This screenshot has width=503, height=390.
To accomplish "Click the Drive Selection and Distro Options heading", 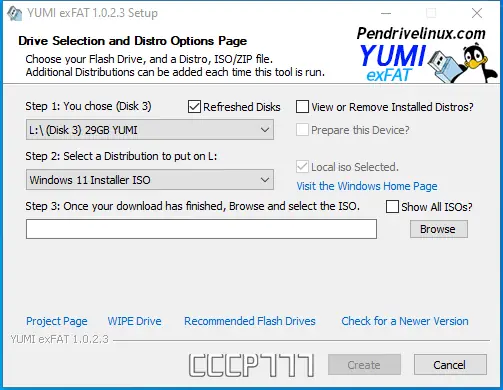I will [x=133, y=41].
